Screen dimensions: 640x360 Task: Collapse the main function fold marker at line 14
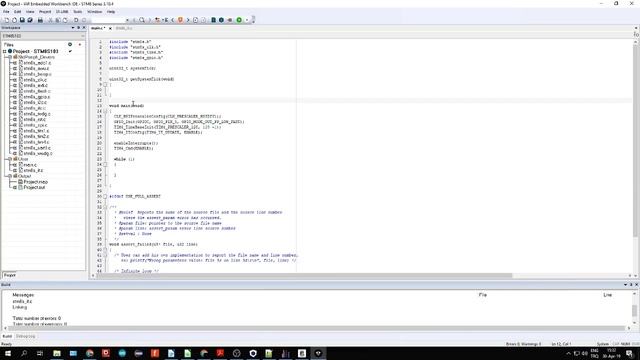click(105, 111)
